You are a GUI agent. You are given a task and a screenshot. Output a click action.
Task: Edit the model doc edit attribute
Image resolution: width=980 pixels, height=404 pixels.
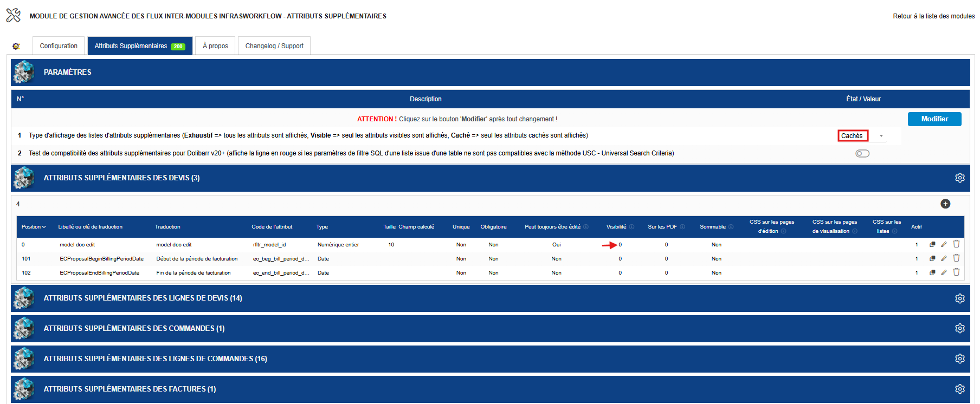(944, 244)
